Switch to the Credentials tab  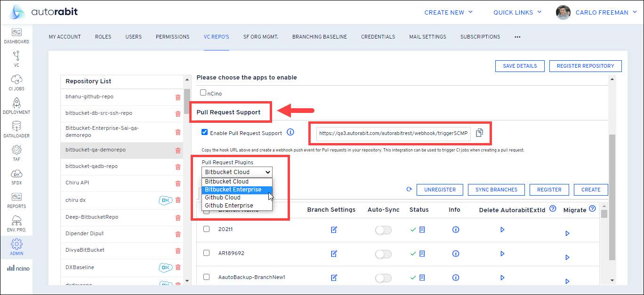point(378,37)
